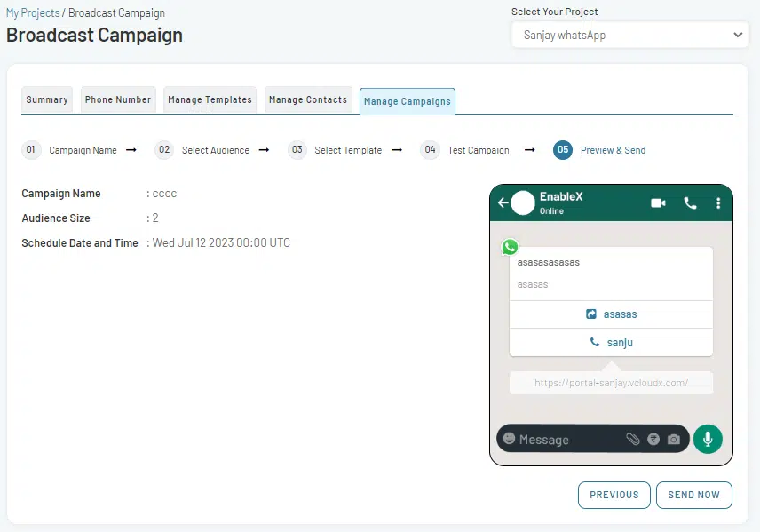Open the Sanjay whatsApp project dropdown
The image size is (760, 532).
pyautogui.click(x=629, y=35)
